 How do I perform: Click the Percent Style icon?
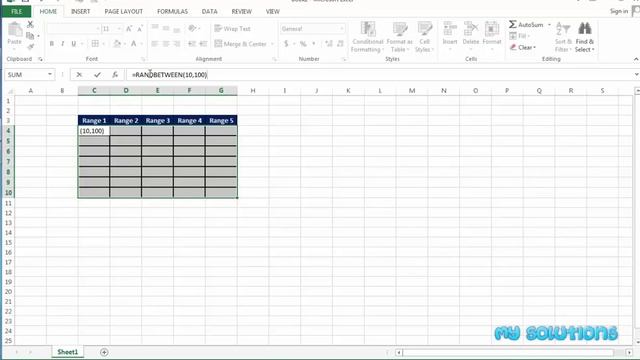coord(303,44)
